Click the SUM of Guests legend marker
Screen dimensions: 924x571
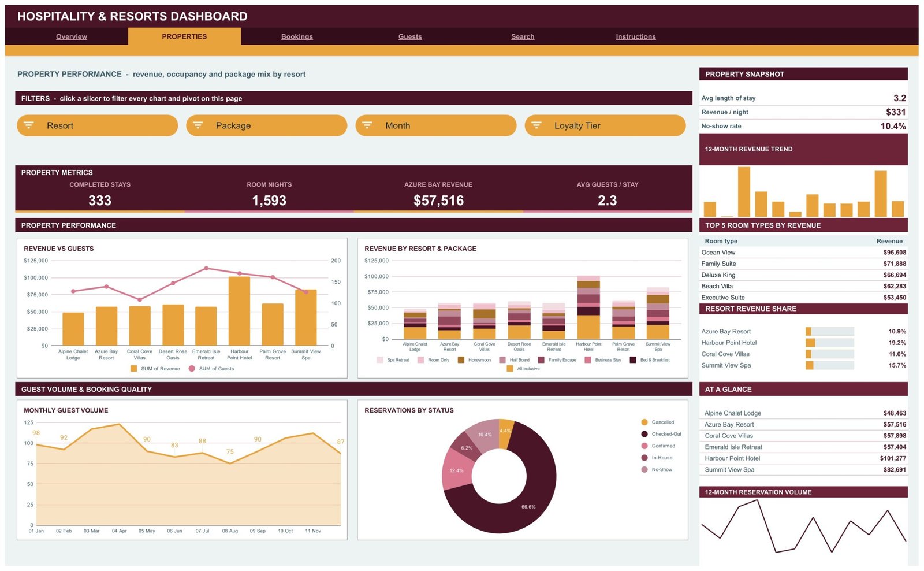[192, 369]
